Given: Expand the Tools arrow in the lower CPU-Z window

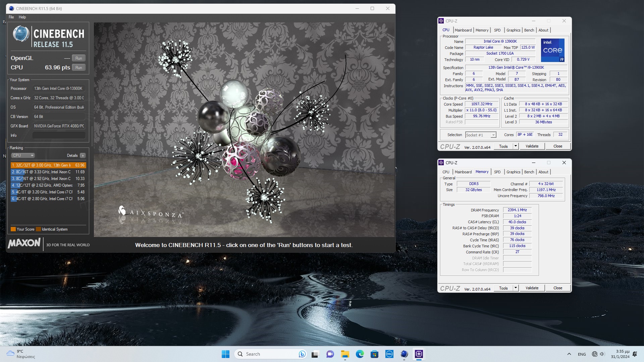Looking at the screenshot, I should 516,288.
